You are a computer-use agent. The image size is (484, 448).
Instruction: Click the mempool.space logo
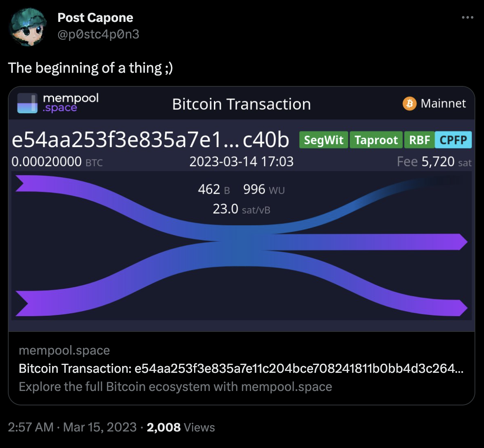pyautogui.click(x=57, y=103)
